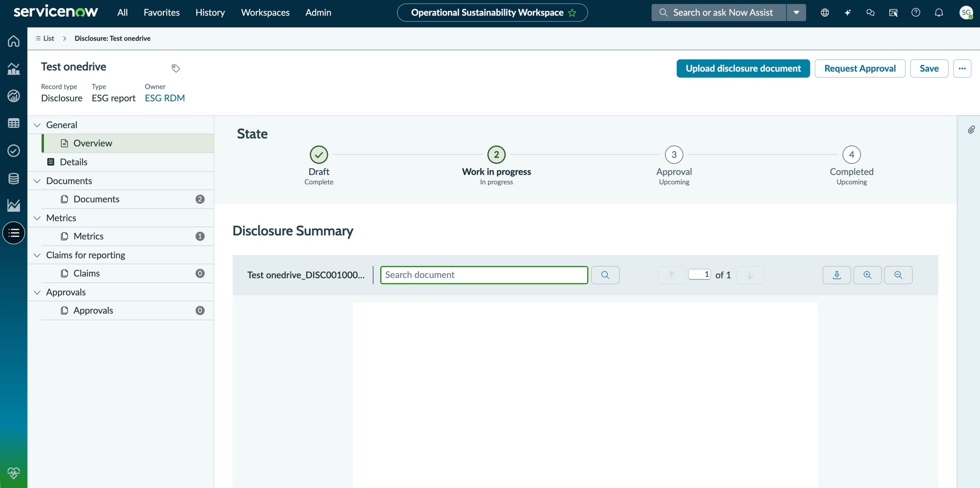Image resolution: width=980 pixels, height=488 pixels.
Task: Open the Favorites menu
Action: click(x=162, y=13)
